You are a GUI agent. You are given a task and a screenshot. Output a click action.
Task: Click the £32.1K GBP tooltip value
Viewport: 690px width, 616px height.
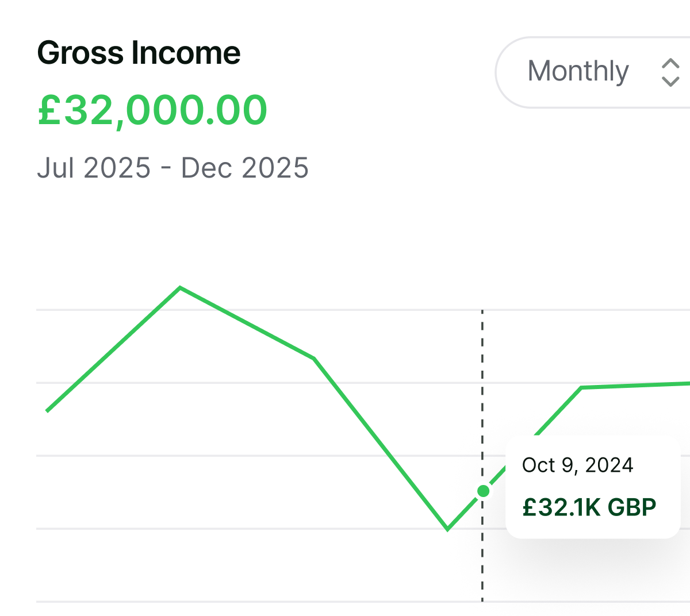point(589,507)
